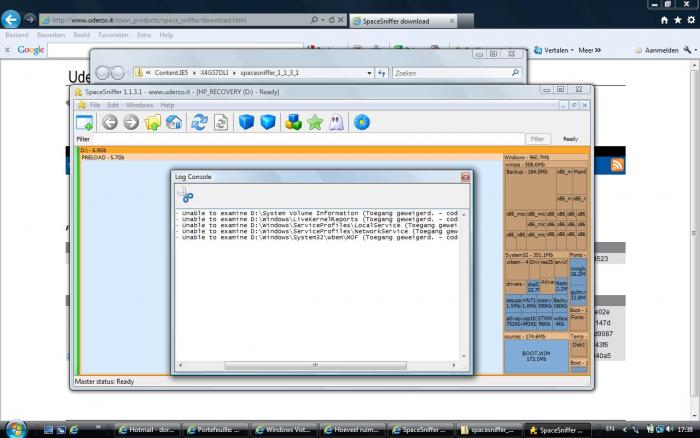Viewport: 700px width, 438px height.
Task: Focus the SpaceSniffer Filter text field
Action: tap(307, 139)
